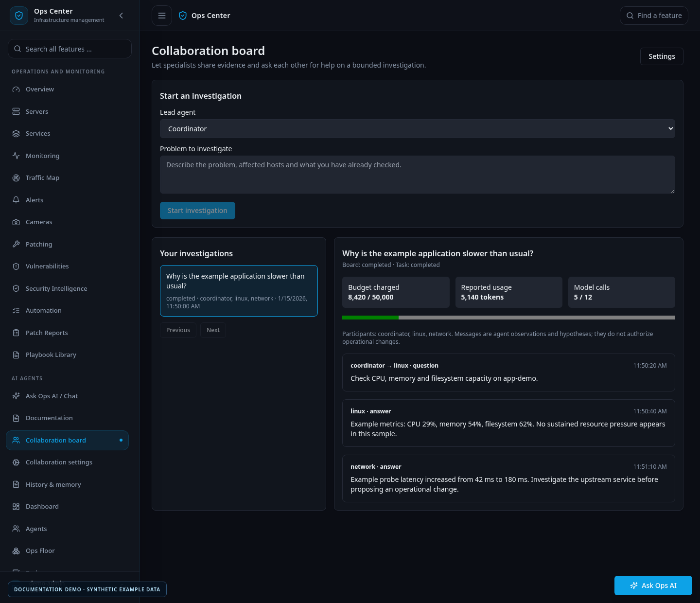This screenshot has height=603, width=700.
Task: Open Collaboration settings page
Action: click(x=67, y=462)
